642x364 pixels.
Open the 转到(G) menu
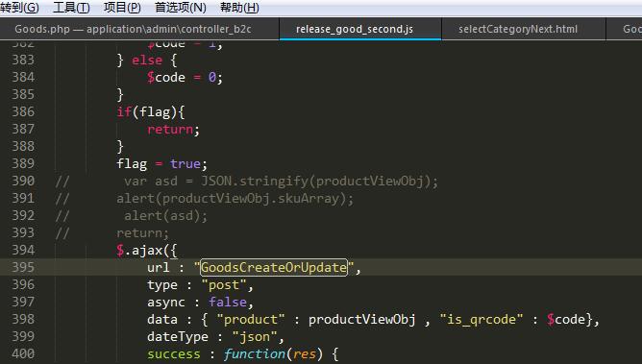click(x=19, y=8)
